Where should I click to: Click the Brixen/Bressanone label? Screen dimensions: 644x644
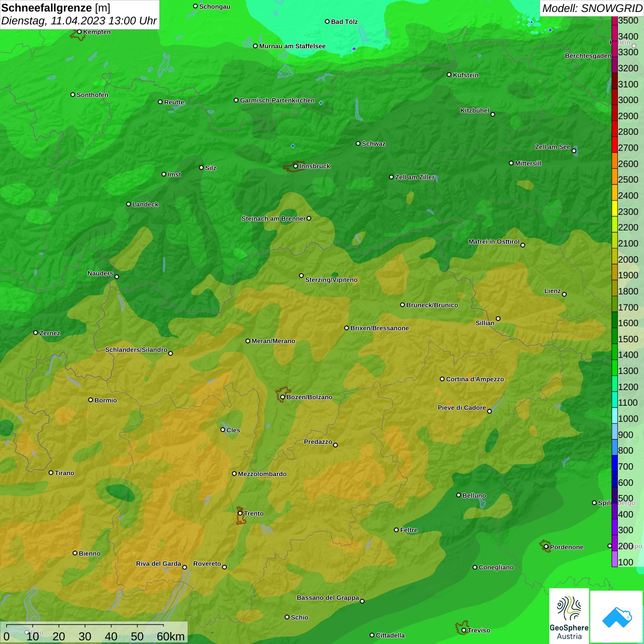coord(379,328)
